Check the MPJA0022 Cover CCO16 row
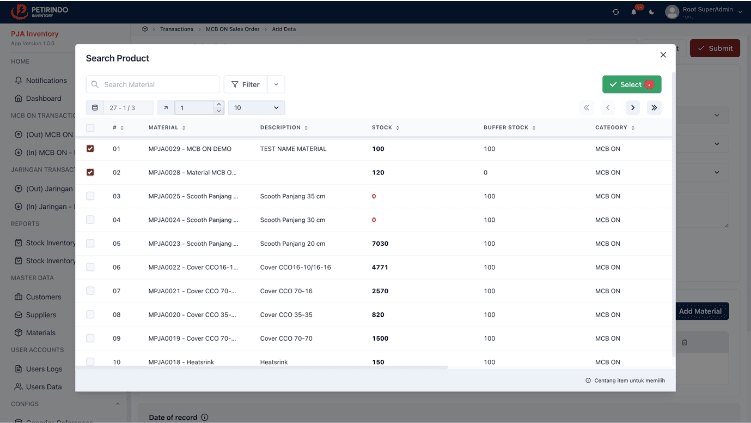The image size is (751, 423). [x=90, y=267]
